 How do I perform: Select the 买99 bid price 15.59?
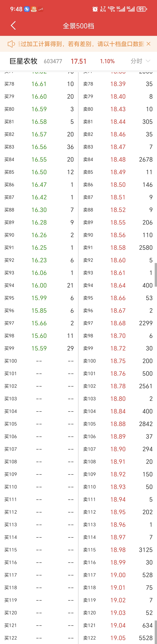click(39, 348)
